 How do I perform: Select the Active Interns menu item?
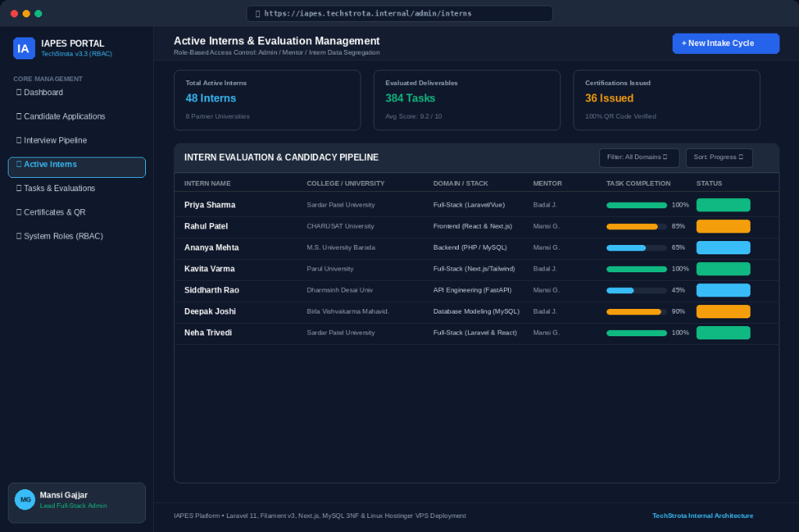click(77, 167)
